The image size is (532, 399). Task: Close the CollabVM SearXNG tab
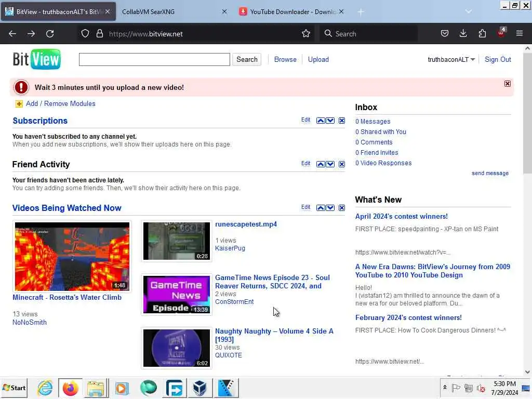point(224,11)
